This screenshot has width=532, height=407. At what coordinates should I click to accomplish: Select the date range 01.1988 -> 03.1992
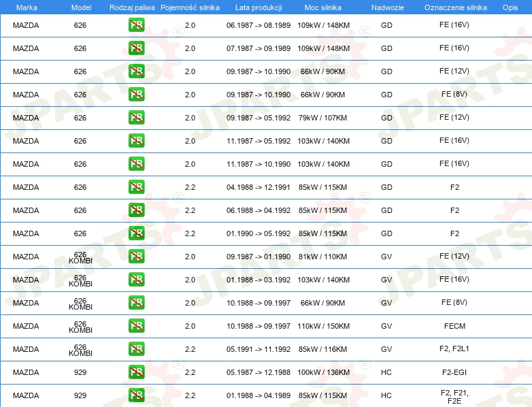259,280
